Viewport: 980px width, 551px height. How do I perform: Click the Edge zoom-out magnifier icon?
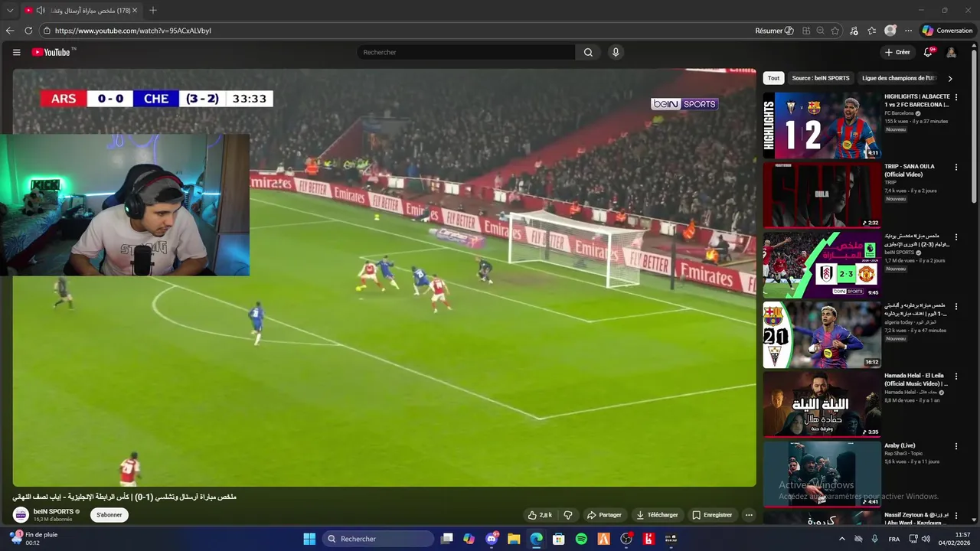click(x=820, y=31)
